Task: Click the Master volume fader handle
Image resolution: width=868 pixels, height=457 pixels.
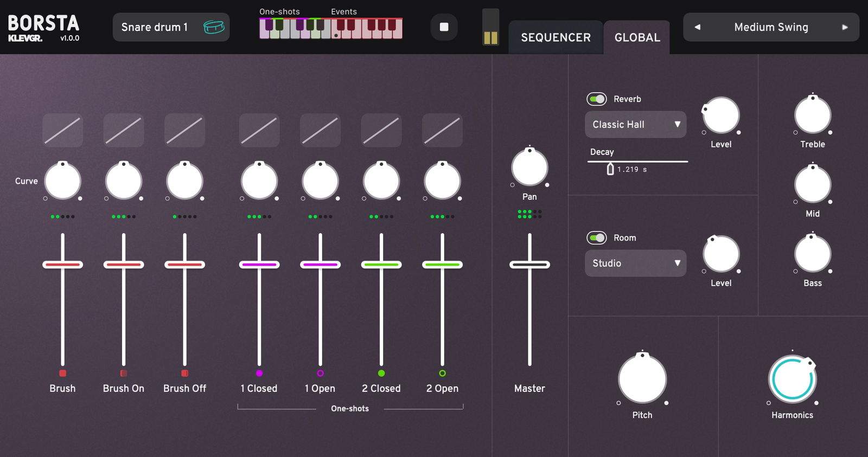Action: (x=529, y=265)
